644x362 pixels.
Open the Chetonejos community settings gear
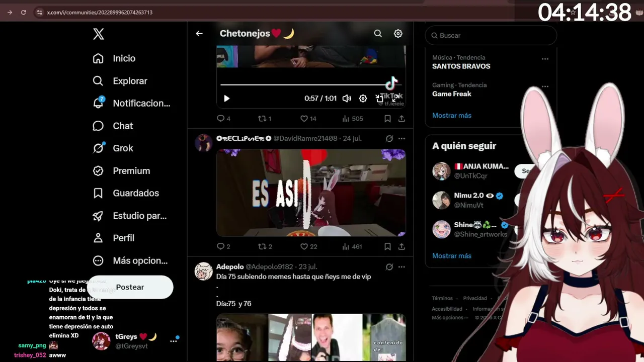(x=398, y=34)
